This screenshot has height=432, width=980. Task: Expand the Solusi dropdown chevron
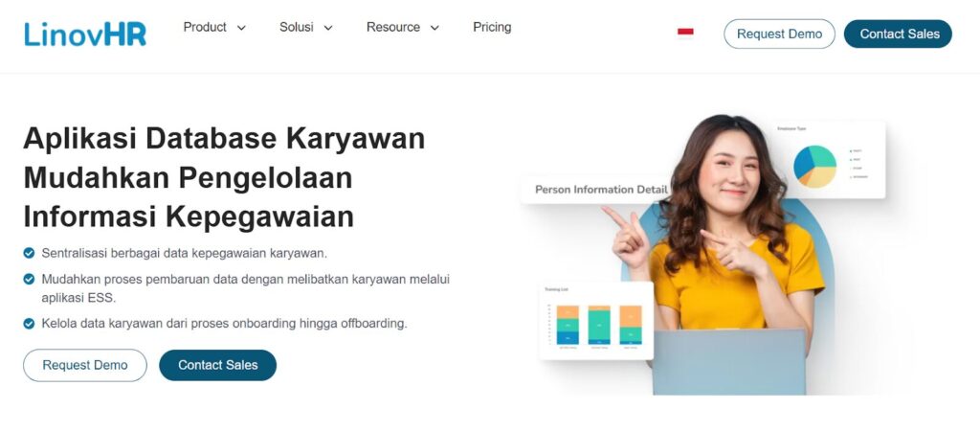click(328, 28)
